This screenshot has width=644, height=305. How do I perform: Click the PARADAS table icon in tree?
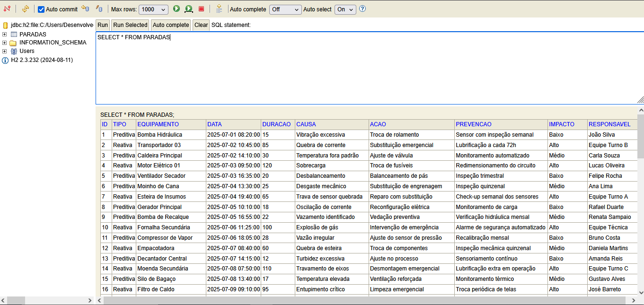tap(14, 35)
